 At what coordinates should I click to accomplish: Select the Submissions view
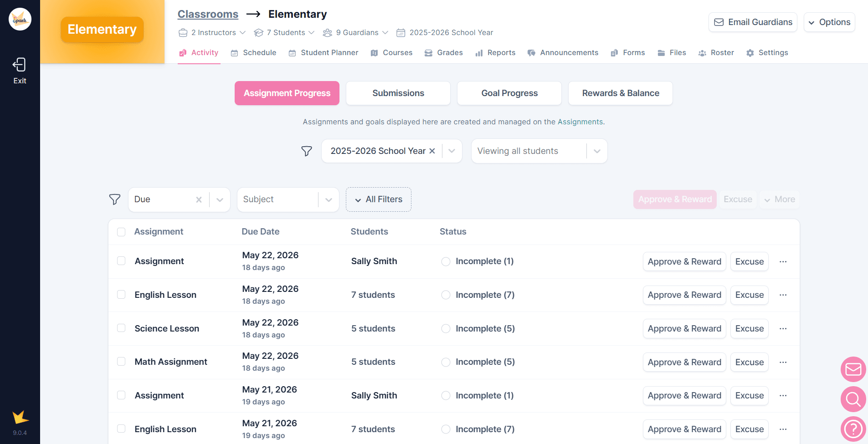tap(398, 93)
